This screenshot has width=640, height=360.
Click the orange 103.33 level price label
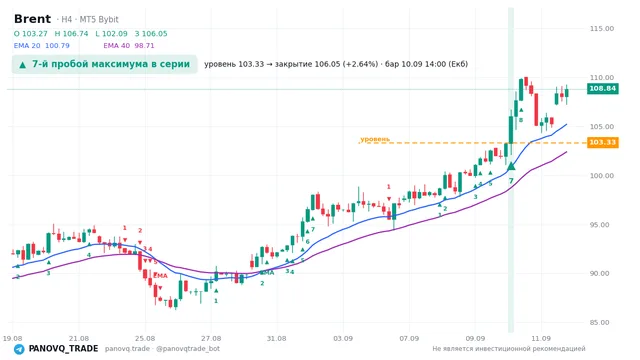[x=602, y=142]
